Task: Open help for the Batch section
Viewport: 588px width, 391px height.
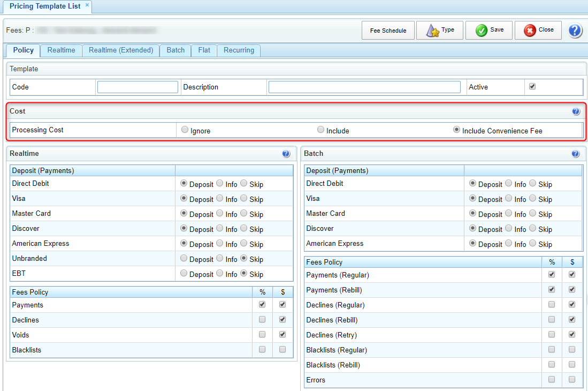Action: click(x=576, y=154)
